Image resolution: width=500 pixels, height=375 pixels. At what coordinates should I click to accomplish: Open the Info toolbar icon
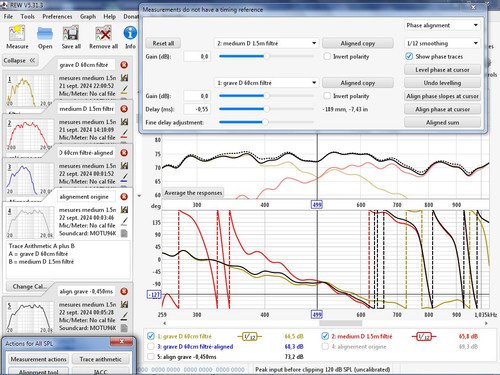(130, 37)
